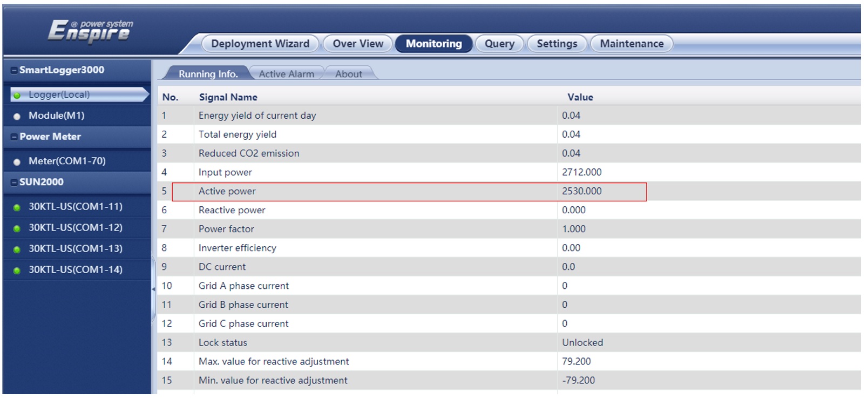The image size is (868, 399).
Task: Select Min. value for reactive adjustment
Action: [x=273, y=380]
